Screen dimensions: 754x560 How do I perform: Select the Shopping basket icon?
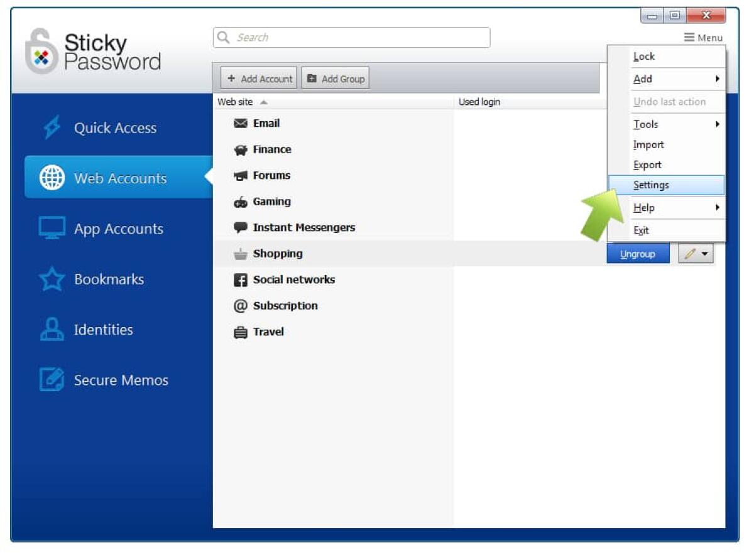[x=241, y=254]
